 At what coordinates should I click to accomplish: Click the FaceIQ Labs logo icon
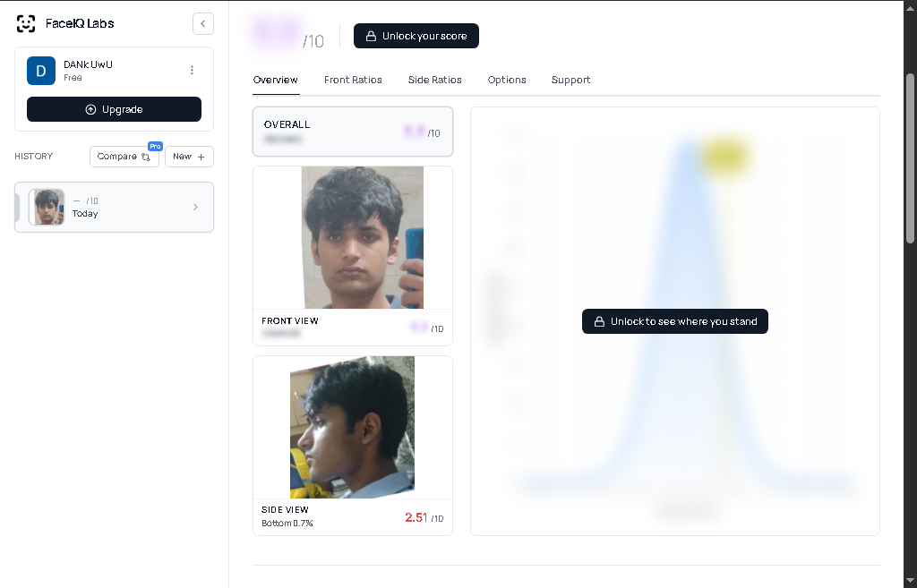26,24
